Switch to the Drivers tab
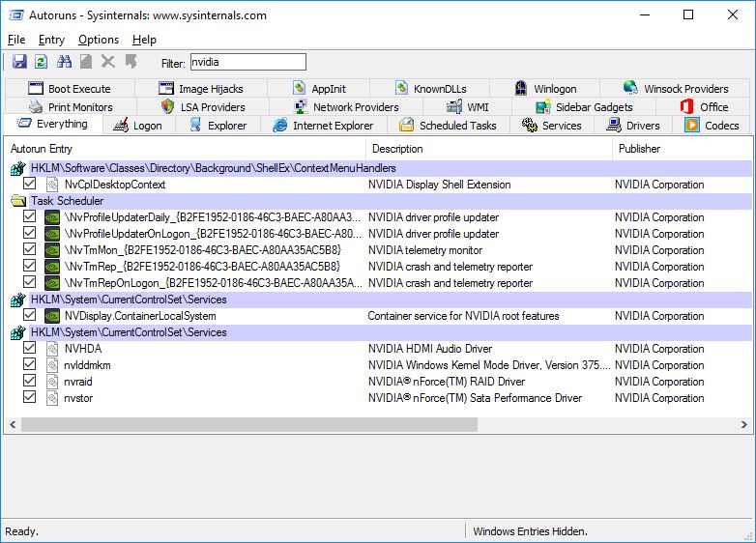The width and height of the screenshot is (756, 543). tap(633, 126)
